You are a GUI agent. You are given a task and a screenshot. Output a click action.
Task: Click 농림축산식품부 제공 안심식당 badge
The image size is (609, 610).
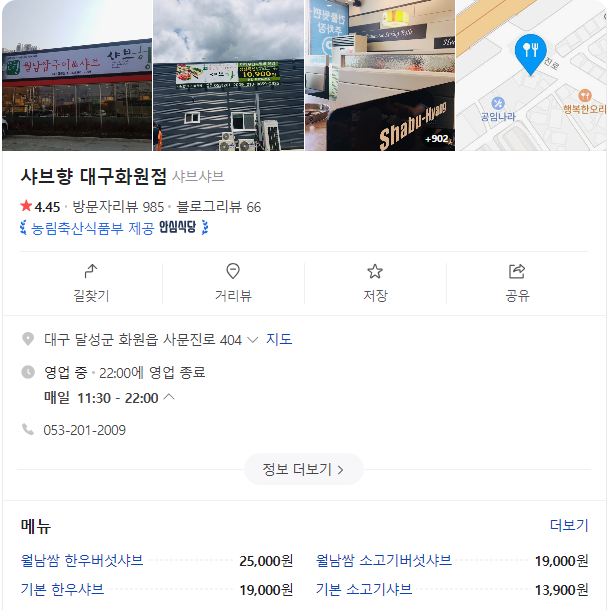(x=114, y=228)
